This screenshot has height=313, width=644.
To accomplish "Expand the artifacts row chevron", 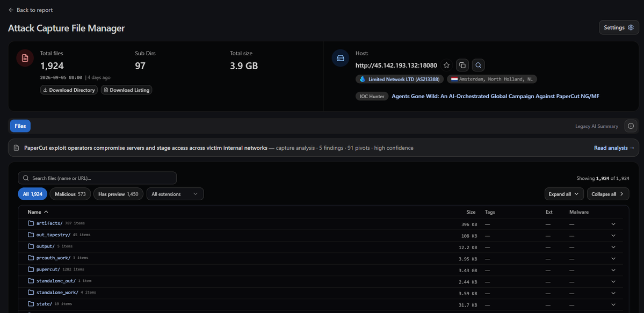I will point(613,224).
